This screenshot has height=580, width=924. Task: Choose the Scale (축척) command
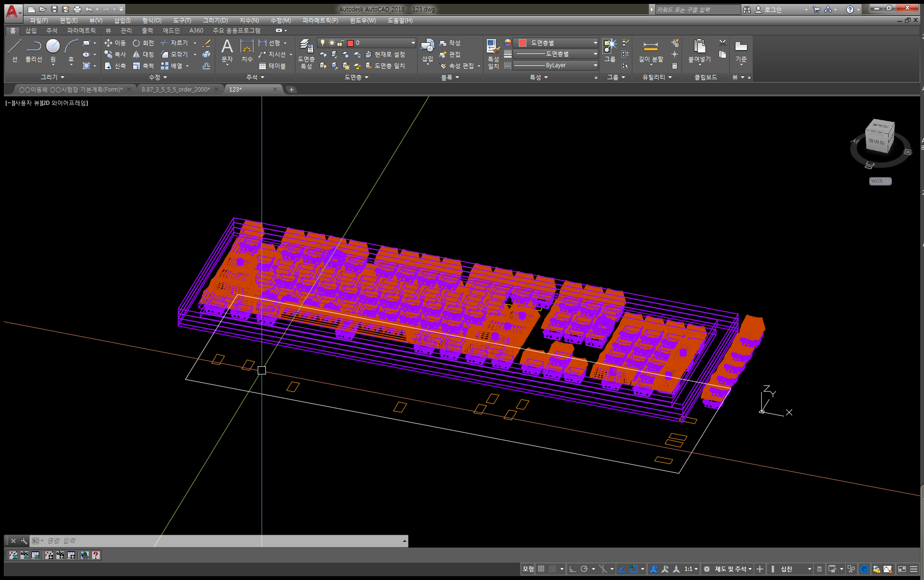(143, 66)
